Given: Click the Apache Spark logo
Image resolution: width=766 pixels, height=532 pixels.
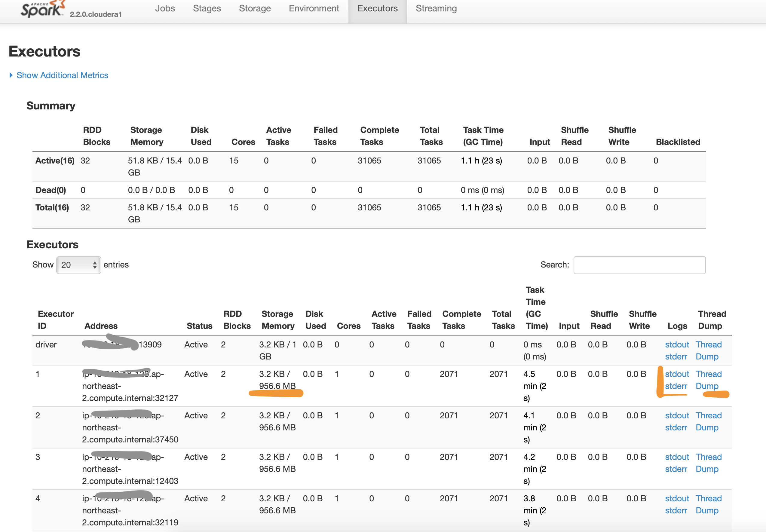Looking at the screenshot, I should 42,9.
